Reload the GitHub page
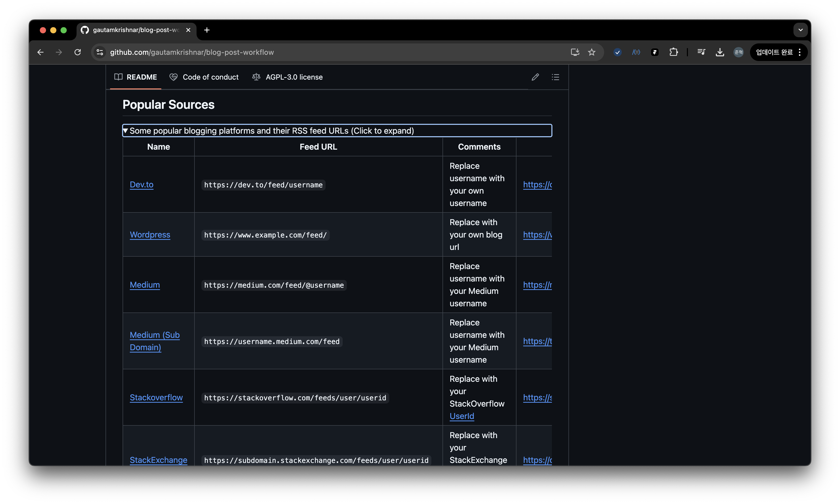840x504 pixels. (x=78, y=52)
